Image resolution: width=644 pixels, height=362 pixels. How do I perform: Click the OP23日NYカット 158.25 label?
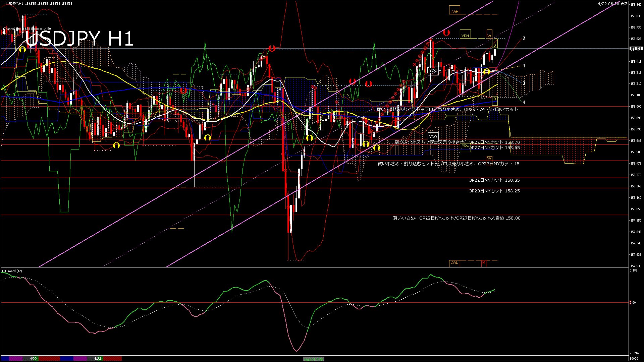coord(494,191)
